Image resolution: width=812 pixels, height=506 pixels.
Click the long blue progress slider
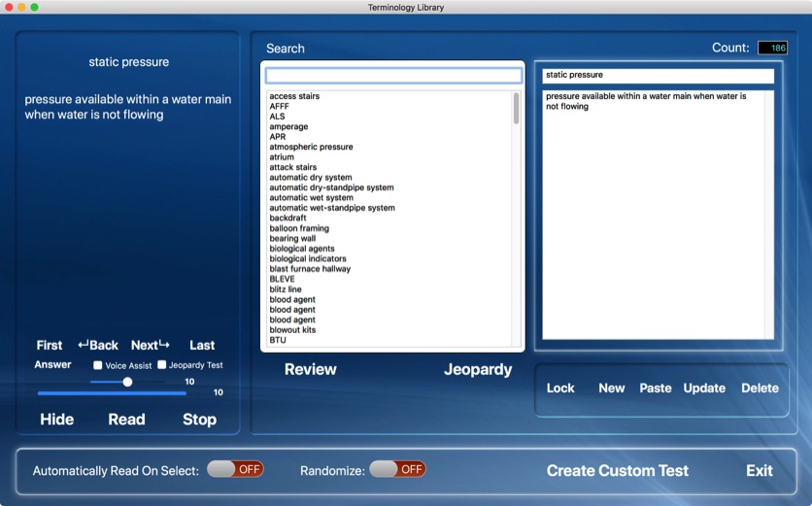click(112, 393)
